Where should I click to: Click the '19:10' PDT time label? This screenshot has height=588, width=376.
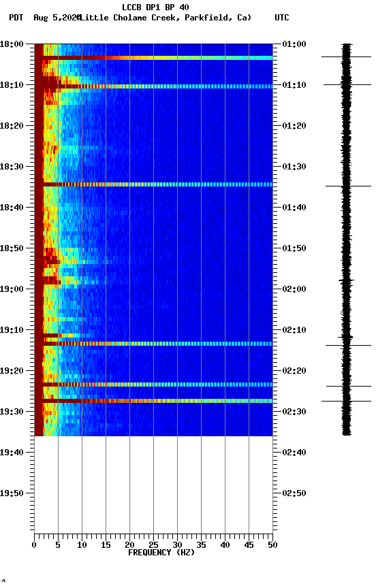[12, 330]
